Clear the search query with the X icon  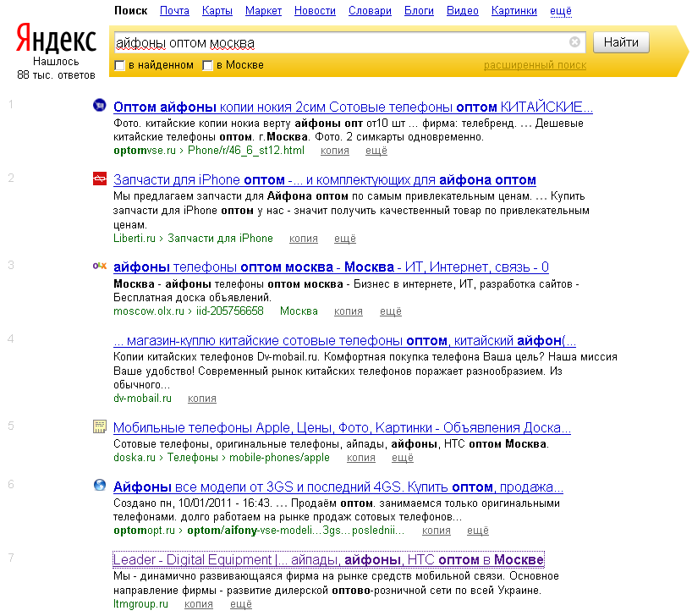574,42
